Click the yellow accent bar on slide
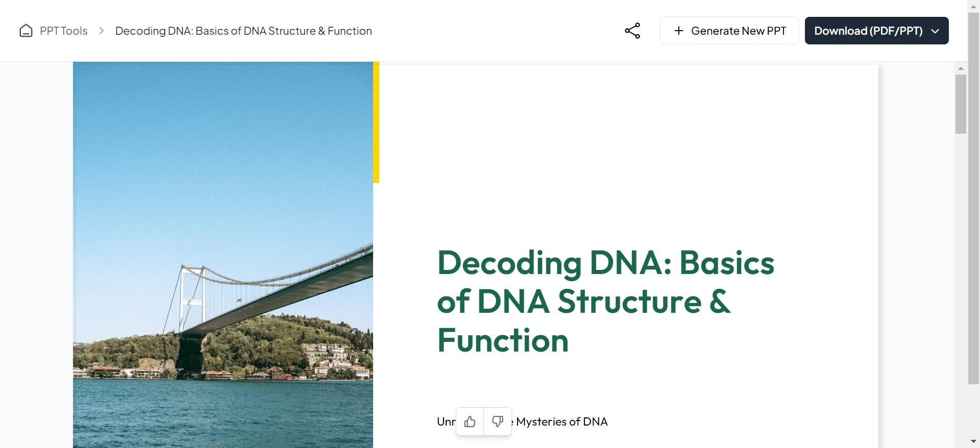 (x=376, y=122)
